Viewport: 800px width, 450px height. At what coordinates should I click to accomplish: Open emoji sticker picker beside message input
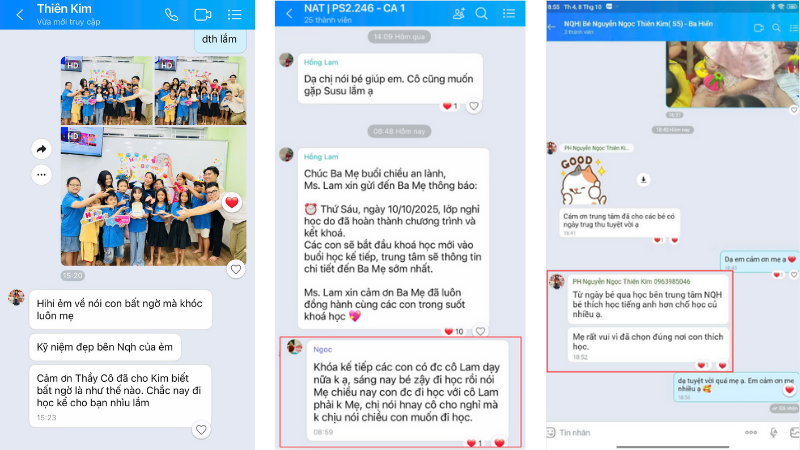click(552, 433)
